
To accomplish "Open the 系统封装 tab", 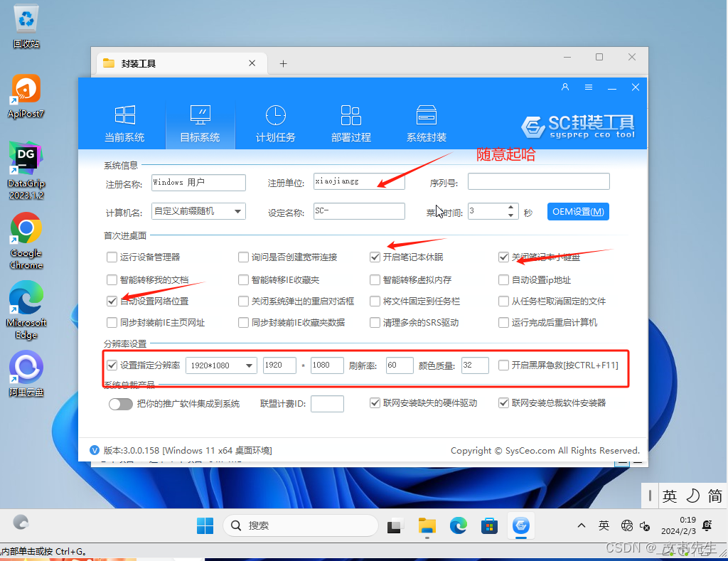I will pyautogui.click(x=427, y=124).
